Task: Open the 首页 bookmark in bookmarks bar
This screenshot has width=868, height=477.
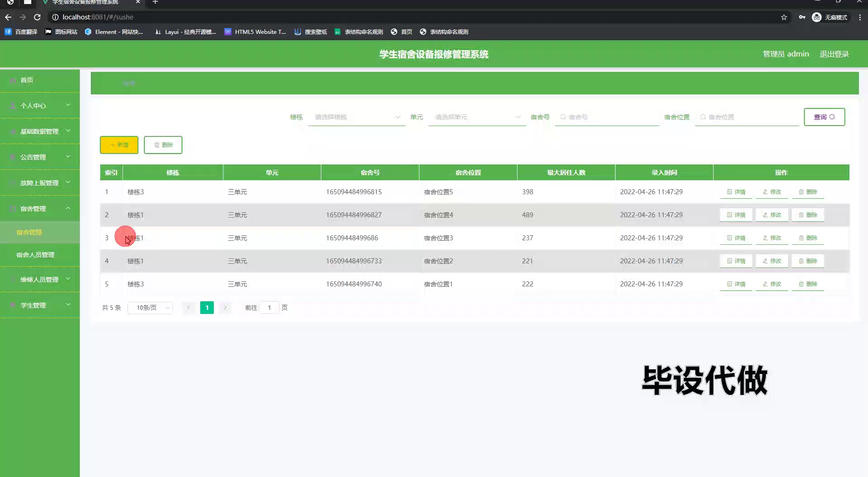Action: pos(401,32)
